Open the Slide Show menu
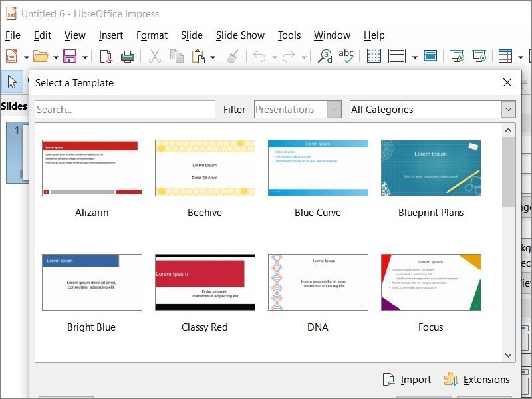The height and width of the screenshot is (399, 532). (x=240, y=35)
